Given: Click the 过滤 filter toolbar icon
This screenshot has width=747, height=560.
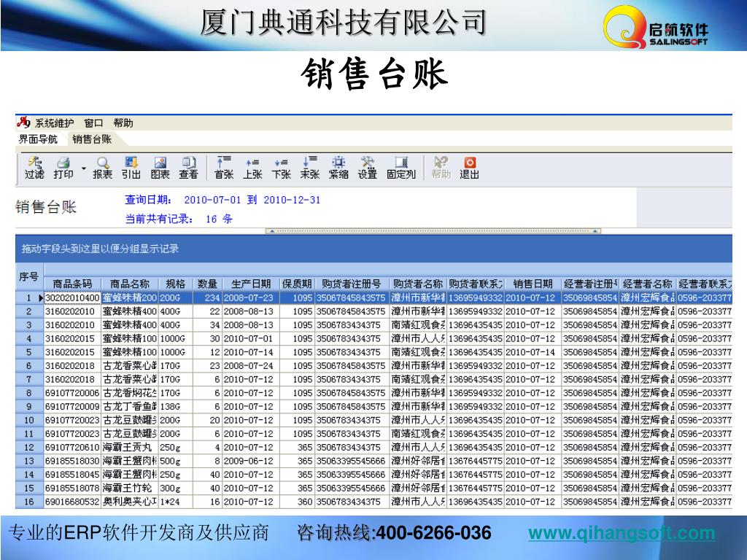Looking at the screenshot, I should pos(34,168).
